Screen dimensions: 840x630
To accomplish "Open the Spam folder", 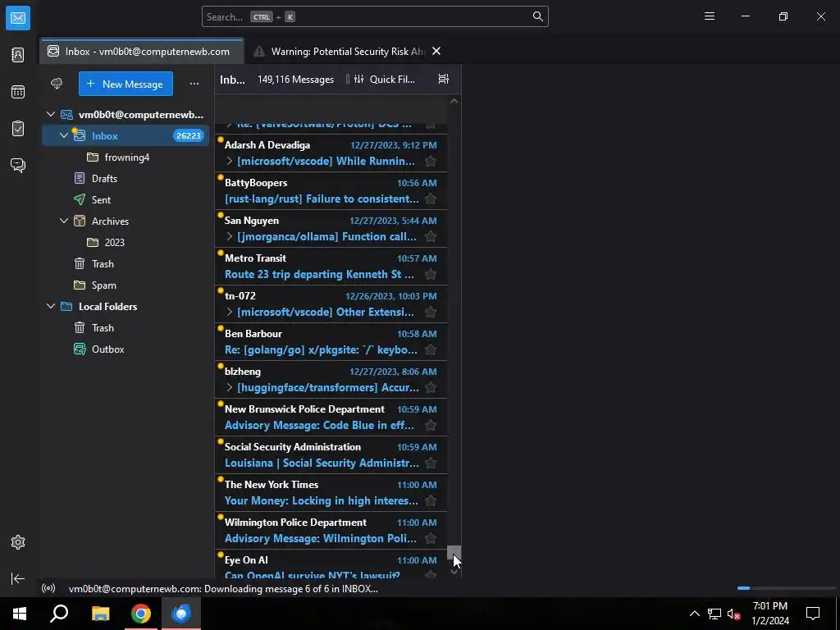I will (x=126, y=285).
